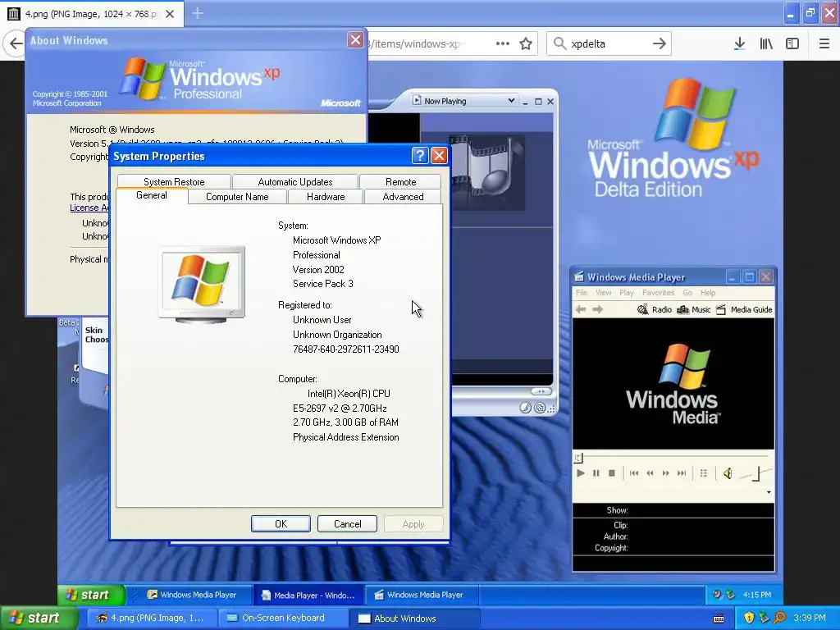The height and width of the screenshot is (630, 840).
Task: Submit search with the arrow button
Action: 660,43
